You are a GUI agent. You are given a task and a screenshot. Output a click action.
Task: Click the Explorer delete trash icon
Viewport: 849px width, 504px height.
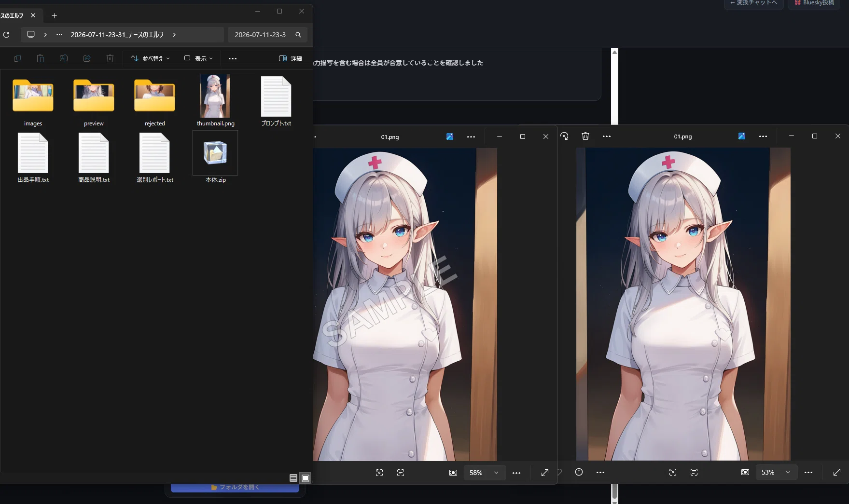[x=110, y=58]
